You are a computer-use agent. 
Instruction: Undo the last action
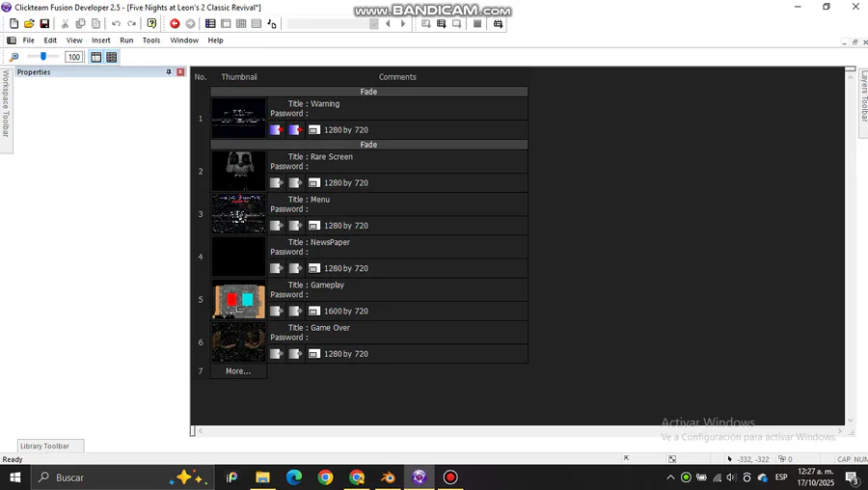point(116,23)
